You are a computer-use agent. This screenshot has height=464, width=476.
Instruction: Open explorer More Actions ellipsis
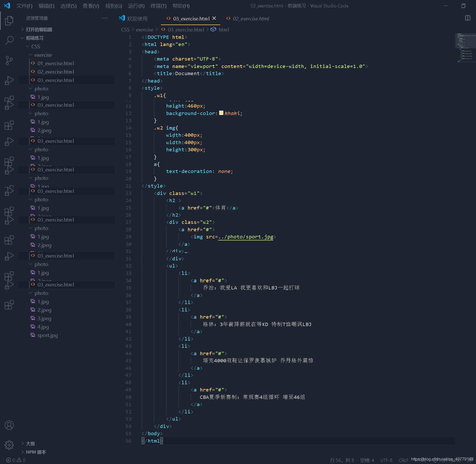click(105, 18)
